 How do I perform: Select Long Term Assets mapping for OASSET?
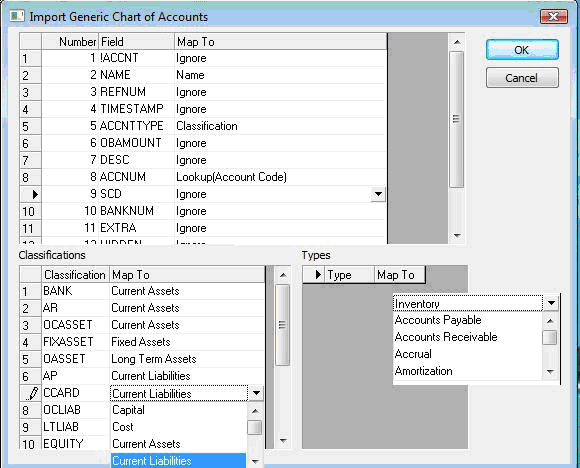pos(187,359)
